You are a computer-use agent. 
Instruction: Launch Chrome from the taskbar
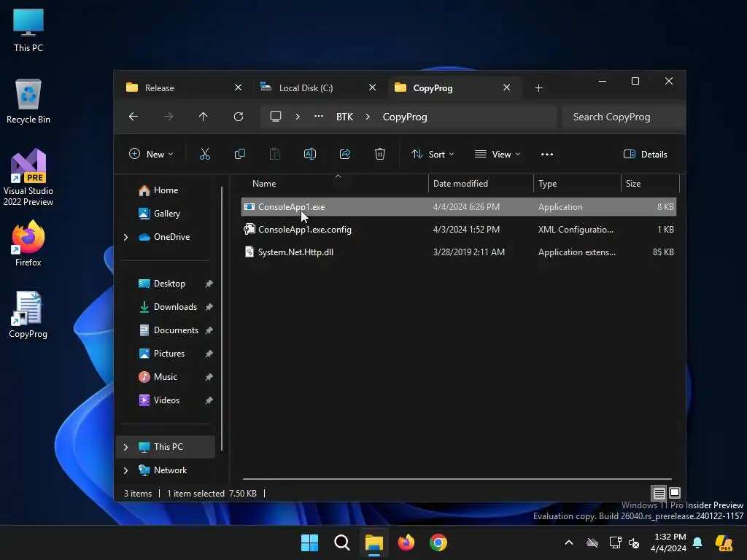click(x=438, y=542)
